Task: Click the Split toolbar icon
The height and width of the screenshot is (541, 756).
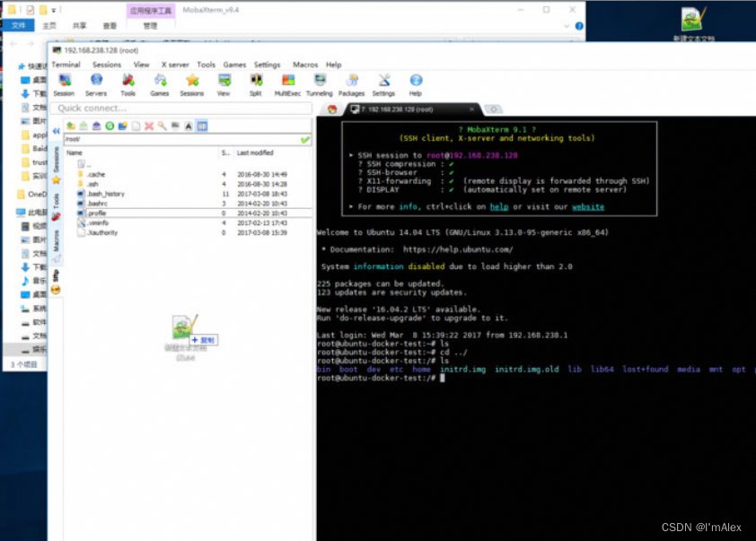Action: (256, 85)
